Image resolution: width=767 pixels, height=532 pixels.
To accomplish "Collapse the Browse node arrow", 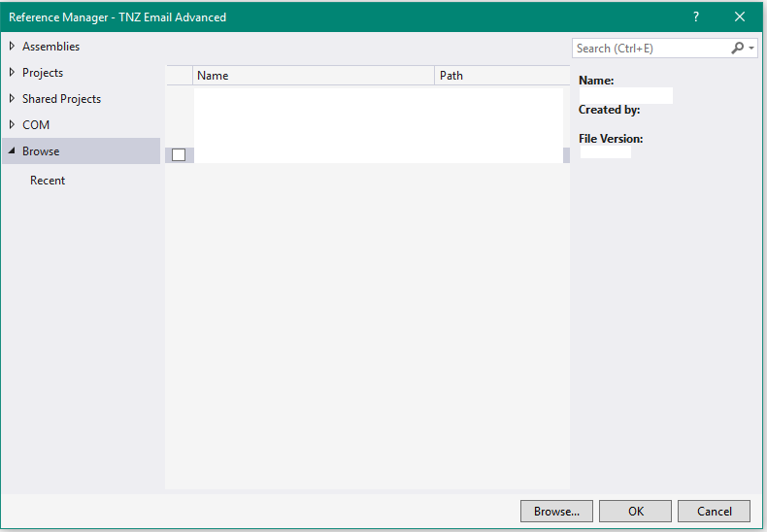I will click(x=12, y=151).
